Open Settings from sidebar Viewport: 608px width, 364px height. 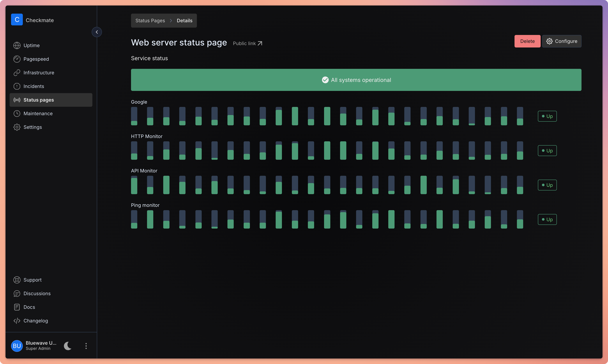33,127
